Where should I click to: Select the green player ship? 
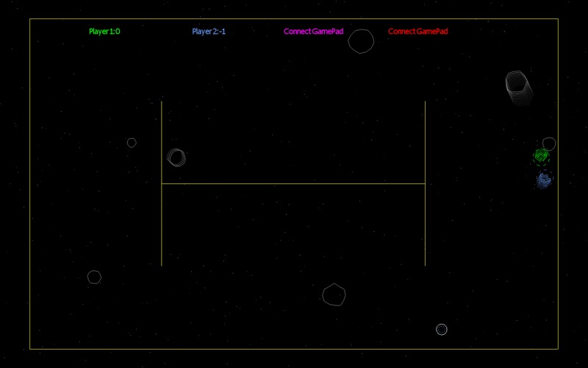click(541, 157)
